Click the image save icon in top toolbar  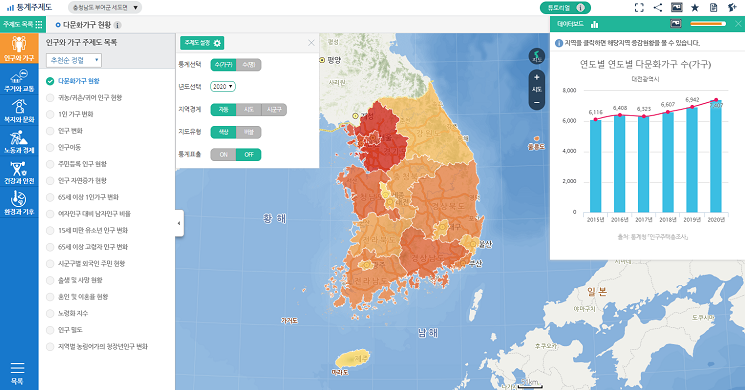point(676,8)
